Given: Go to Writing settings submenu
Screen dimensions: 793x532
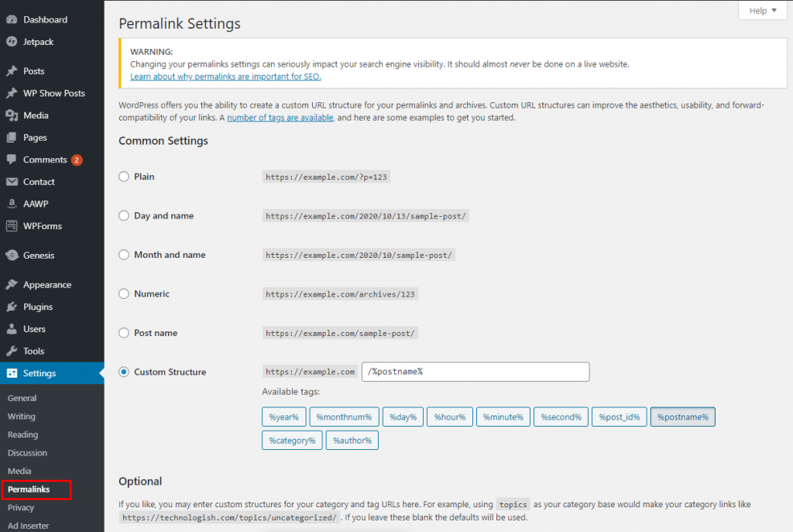Looking at the screenshot, I should click(x=21, y=416).
